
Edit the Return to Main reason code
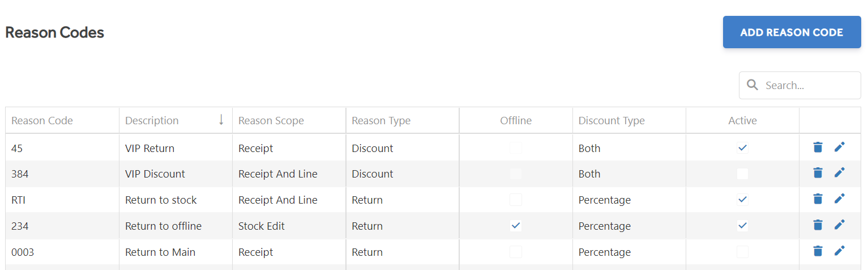tap(839, 251)
